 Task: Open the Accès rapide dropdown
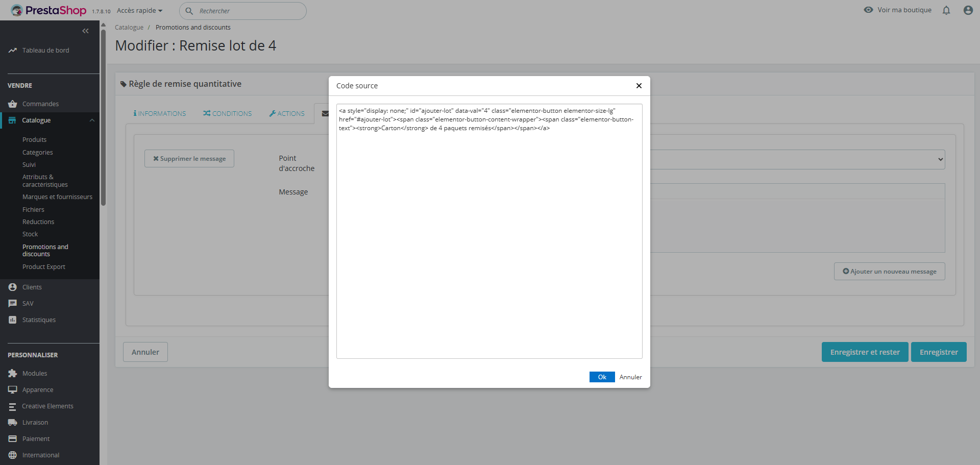click(x=139, y=11)
